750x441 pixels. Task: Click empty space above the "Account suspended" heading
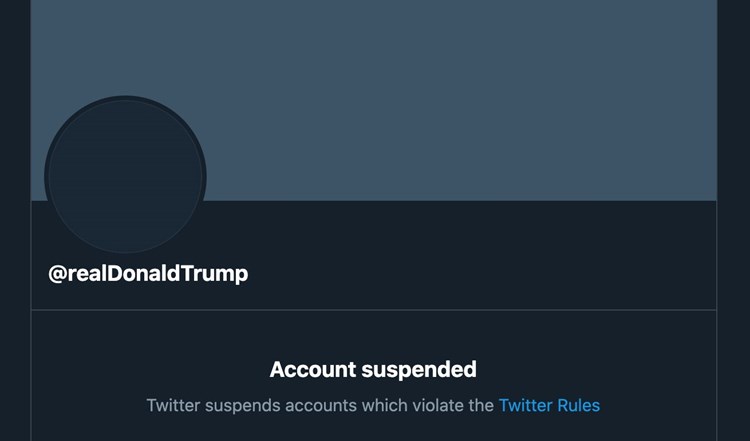pos(373,333)
